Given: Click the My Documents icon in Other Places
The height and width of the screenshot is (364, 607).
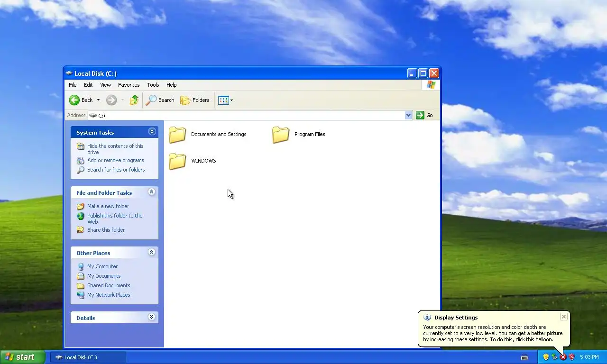Looking at the screenshot, I should pos(81,276).
